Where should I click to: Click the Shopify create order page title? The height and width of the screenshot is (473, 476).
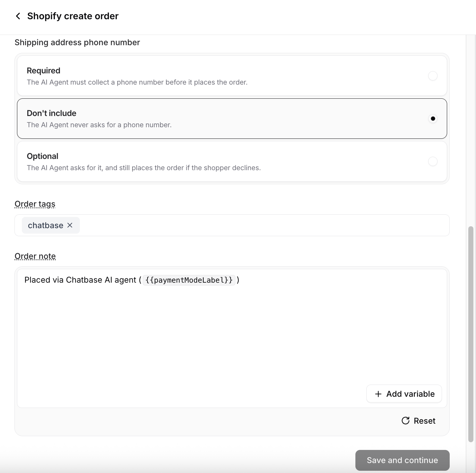(73, 16)
